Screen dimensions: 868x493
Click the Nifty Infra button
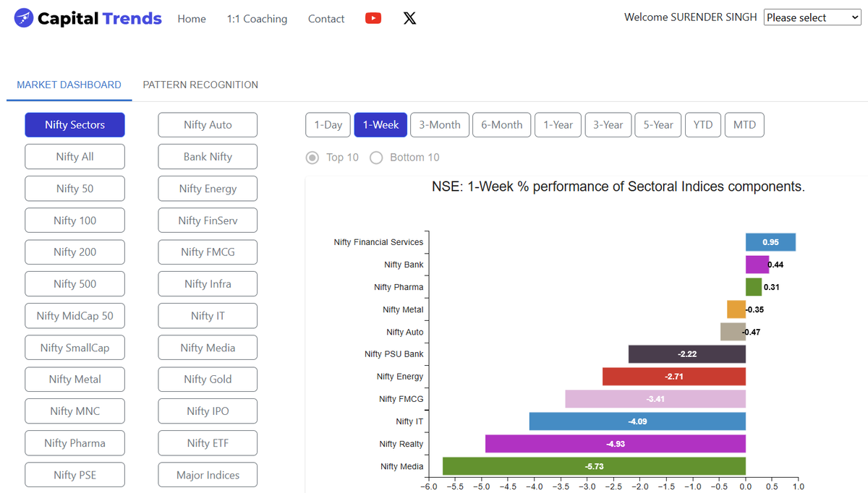208,284
